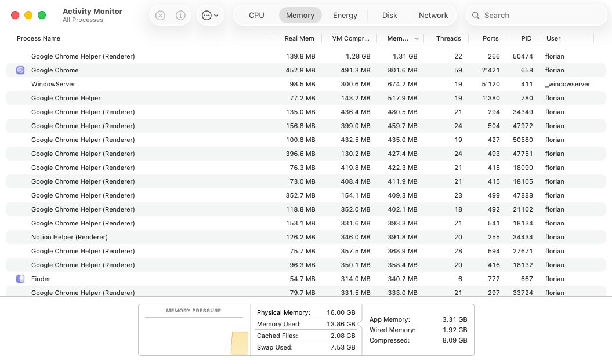612x364 pixels.
Task: Click the 801.6 MB memory value
Action: tap(403, 70)
